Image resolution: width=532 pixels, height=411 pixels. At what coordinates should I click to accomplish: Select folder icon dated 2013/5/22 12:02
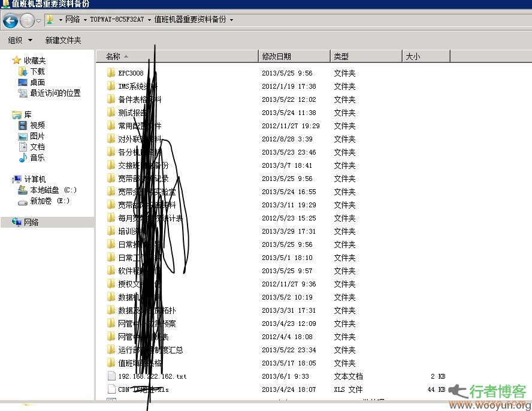[x=111, y=99]
